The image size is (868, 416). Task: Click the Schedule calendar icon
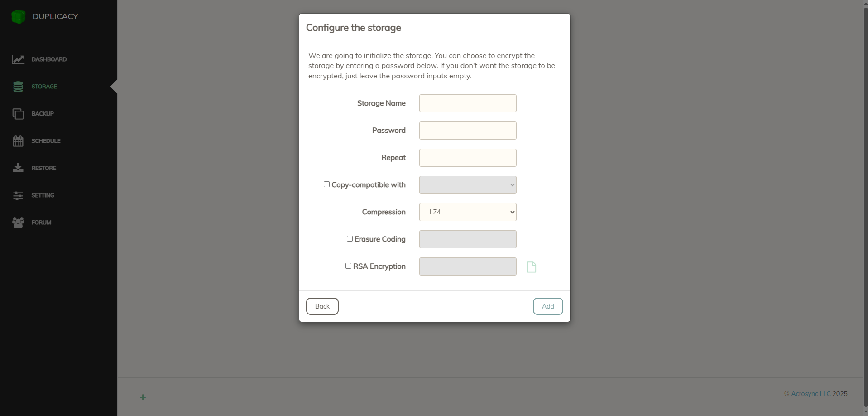pos(18,141)
